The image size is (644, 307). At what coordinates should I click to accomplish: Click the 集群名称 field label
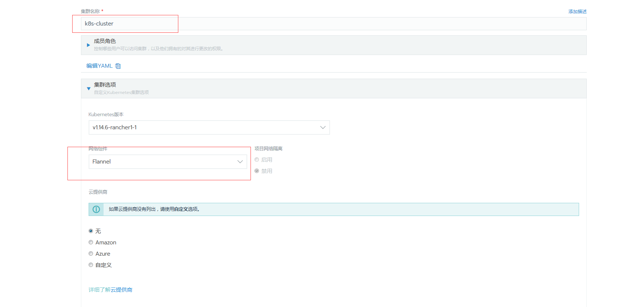pos(90,11)
